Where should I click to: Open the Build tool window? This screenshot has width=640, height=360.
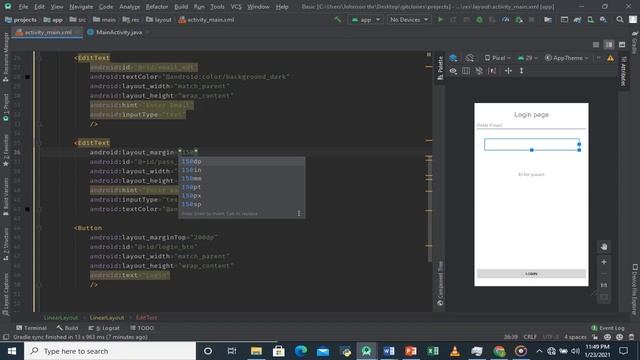[67, 328]
